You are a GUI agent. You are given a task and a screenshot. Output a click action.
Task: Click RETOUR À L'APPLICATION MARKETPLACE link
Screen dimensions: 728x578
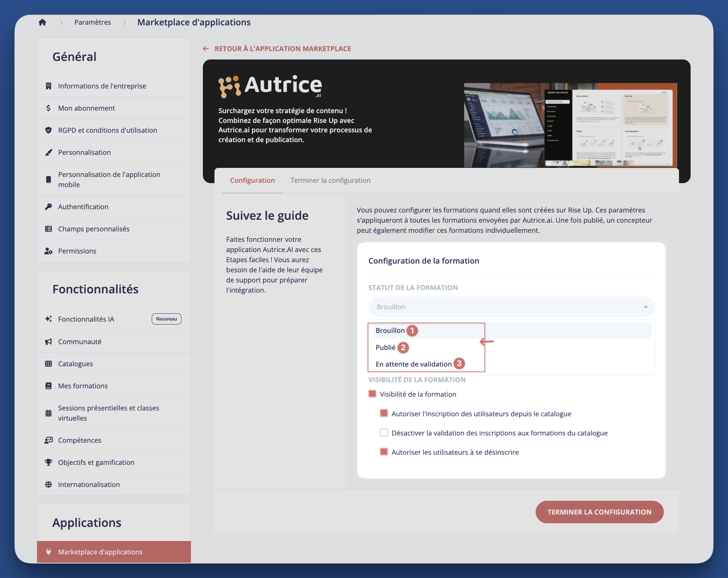283,48
